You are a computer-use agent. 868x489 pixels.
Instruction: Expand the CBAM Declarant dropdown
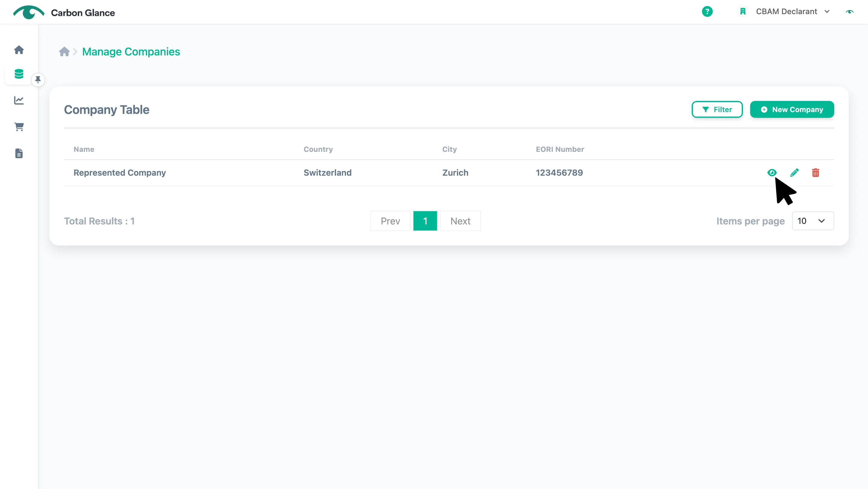tap(793, 11)
